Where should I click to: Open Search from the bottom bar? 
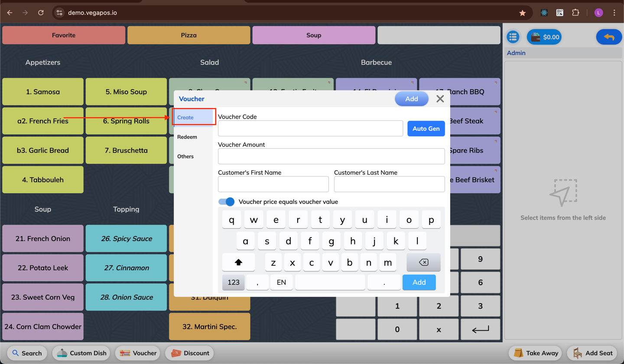click(27, 353)
